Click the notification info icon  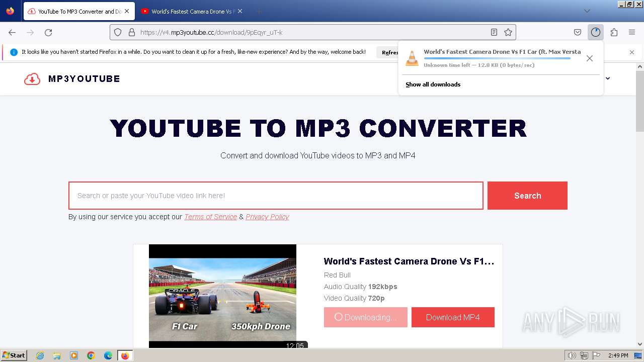click(14, 52)
